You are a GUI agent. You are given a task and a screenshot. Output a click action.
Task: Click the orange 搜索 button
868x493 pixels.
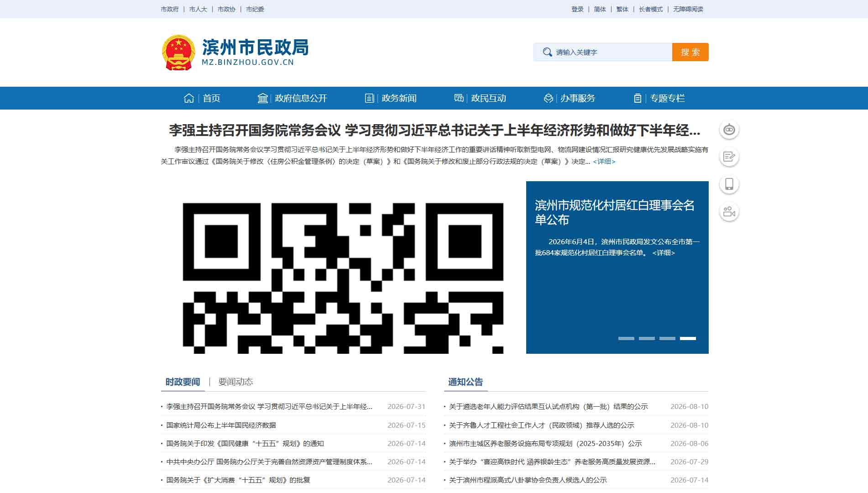click(690, 52)
